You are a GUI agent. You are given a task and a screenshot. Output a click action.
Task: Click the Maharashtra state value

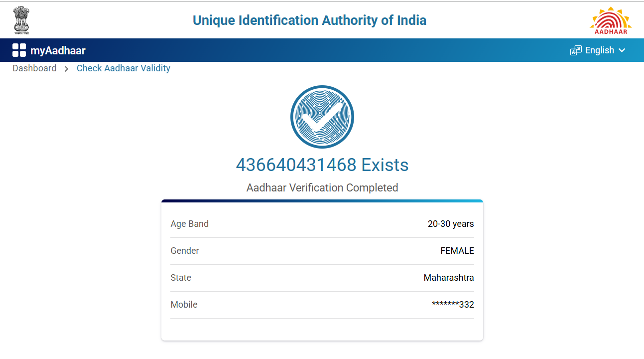click(449, 278)
